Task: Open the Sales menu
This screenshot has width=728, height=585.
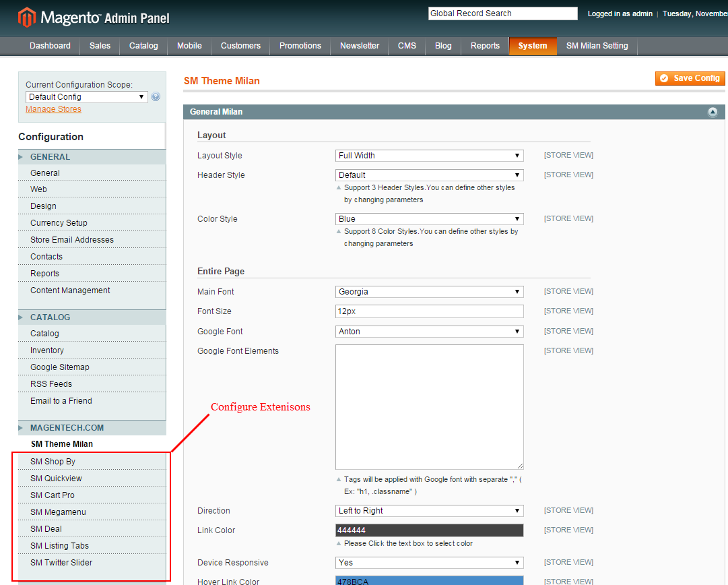Action: 100,46
